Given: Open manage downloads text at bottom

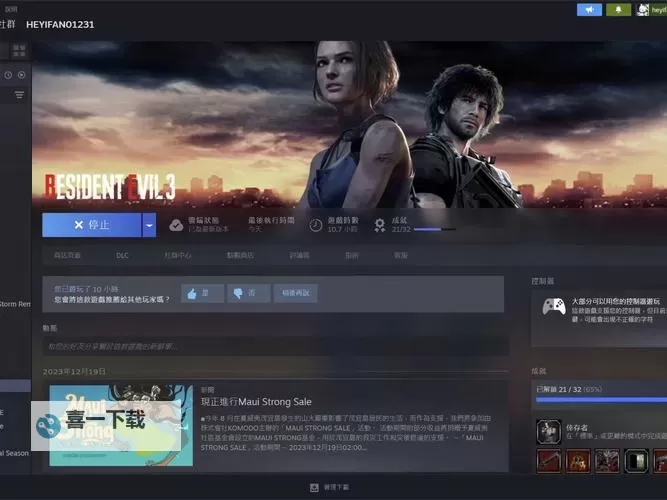Looking at the screenshot, I should point(336,488).
